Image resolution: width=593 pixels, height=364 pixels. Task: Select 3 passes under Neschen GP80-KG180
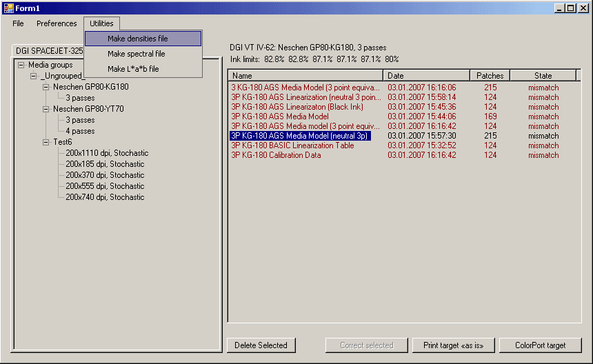click(80, 98)
